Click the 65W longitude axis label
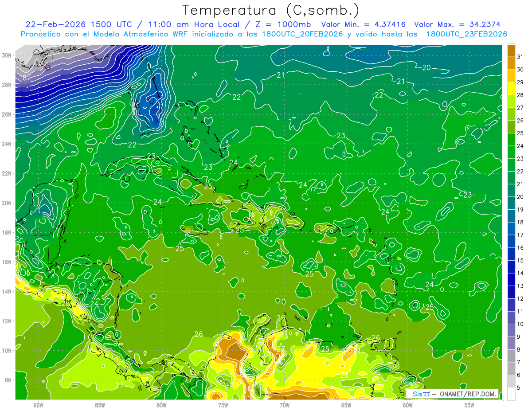This screenshot has height=411, width=532. coord(346,405)
